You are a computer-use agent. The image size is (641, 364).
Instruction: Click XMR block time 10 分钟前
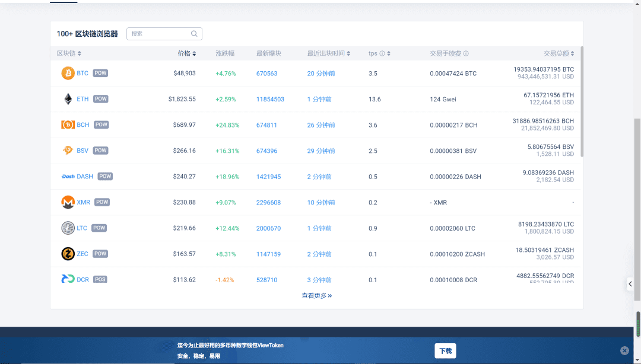coord(321,203)
